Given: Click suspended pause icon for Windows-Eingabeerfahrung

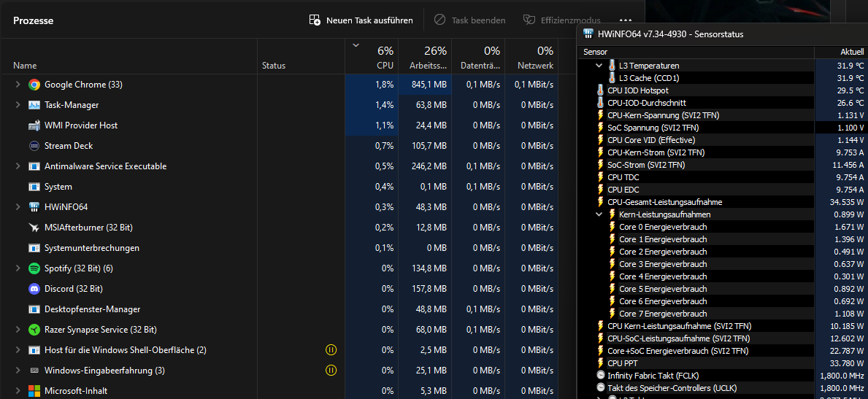Looking at the screenshot, I should [x=331, y=371].
